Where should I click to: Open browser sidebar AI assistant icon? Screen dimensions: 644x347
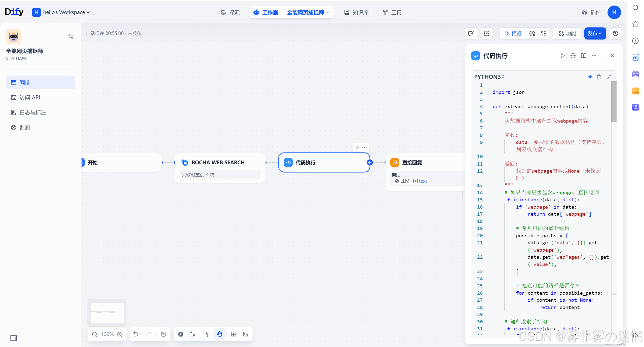pyautogui.click(x=635, y=57)
